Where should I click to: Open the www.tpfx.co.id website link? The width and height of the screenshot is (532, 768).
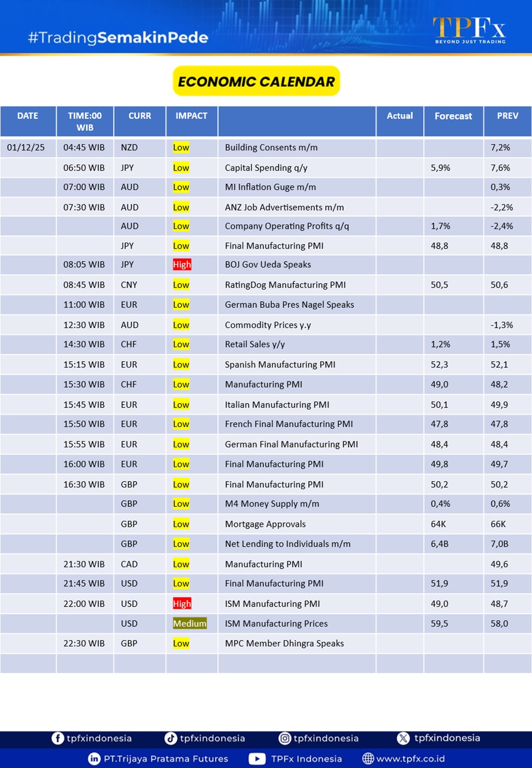tap(410, 759)
